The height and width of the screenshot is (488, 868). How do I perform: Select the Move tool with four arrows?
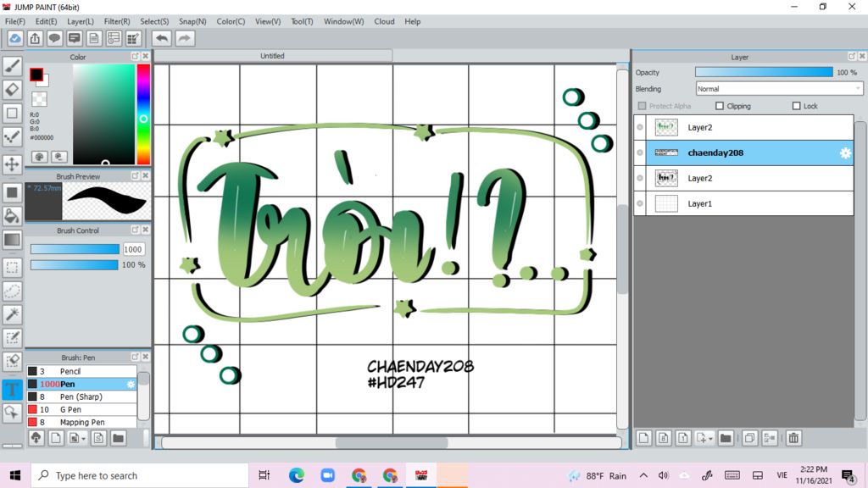coord(12,164)
